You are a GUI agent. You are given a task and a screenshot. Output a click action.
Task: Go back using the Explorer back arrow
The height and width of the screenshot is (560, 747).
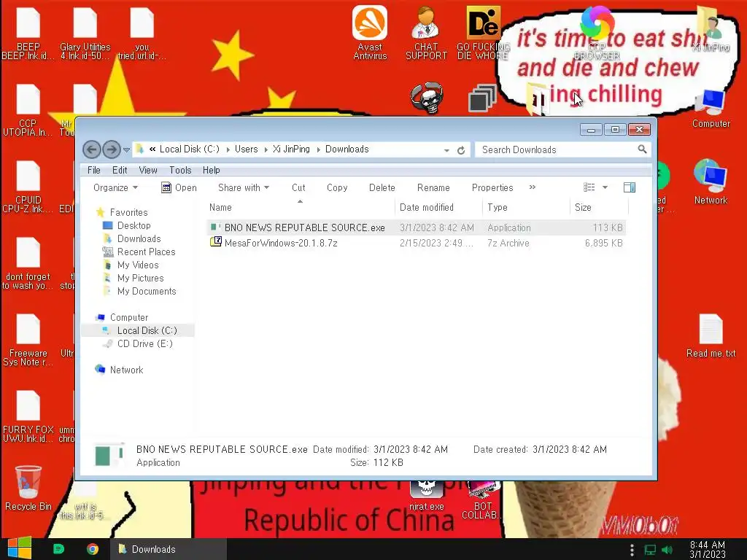pos(91,149)
